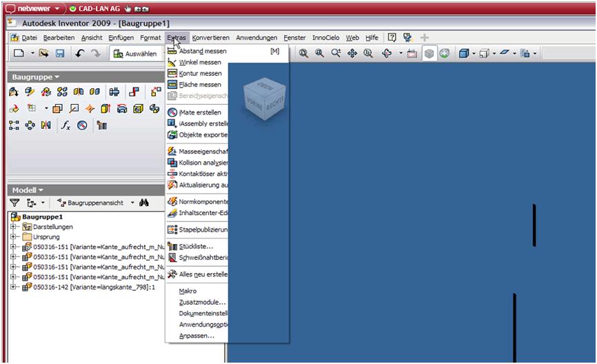The height and width of the screenshot is (364, 597).
Task: Expand the Darstellungen tree node
Action: (x=13, y=227)
